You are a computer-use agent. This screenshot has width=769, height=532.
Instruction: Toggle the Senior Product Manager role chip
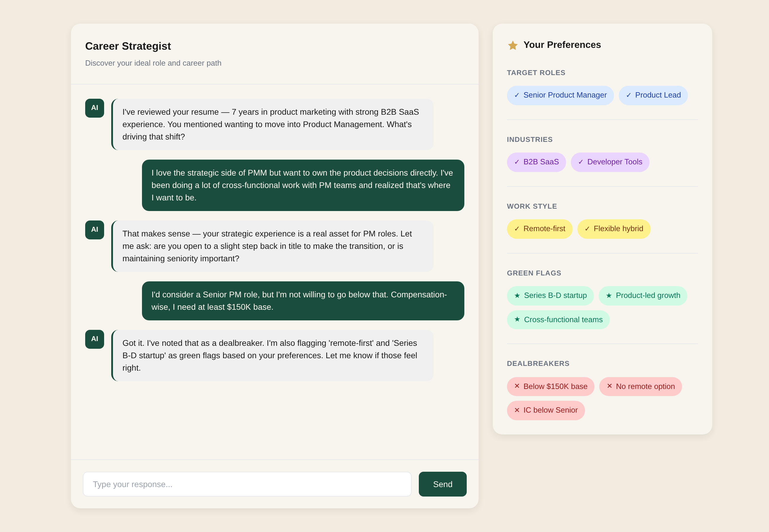(x=560, y=95)
